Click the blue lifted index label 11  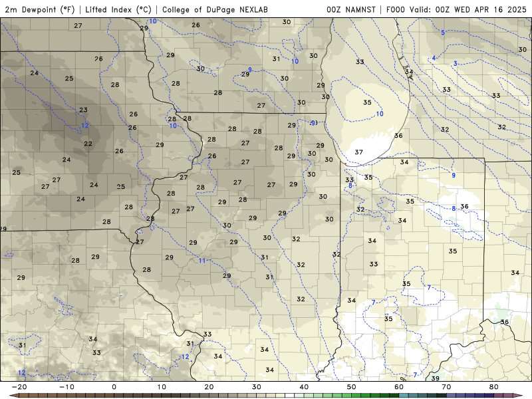click(x=202, y=261)
